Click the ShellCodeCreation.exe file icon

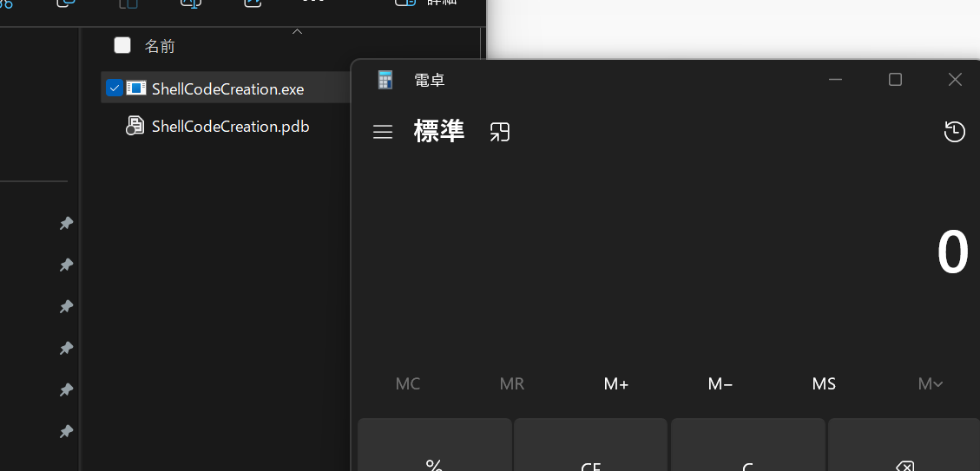pos(135,88)
